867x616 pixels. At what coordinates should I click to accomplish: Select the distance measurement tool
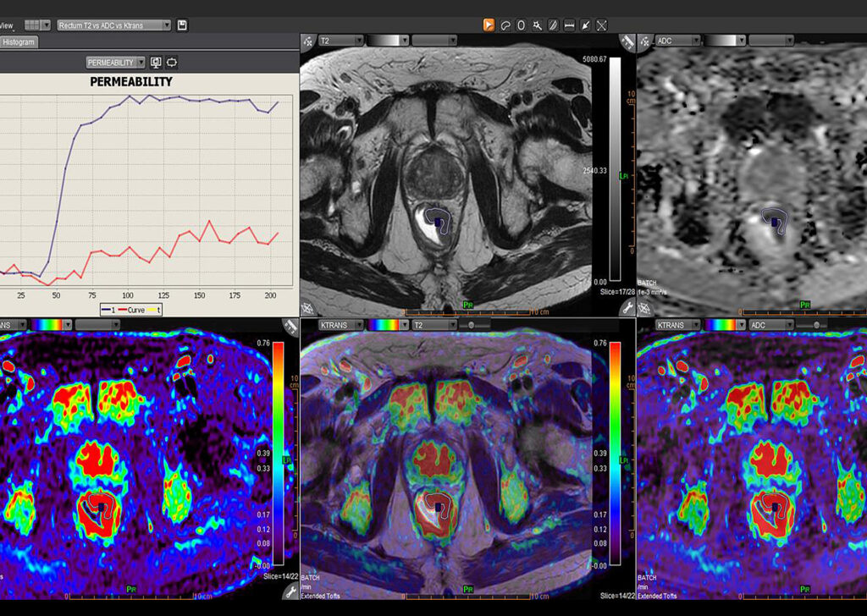pos(569,25)
